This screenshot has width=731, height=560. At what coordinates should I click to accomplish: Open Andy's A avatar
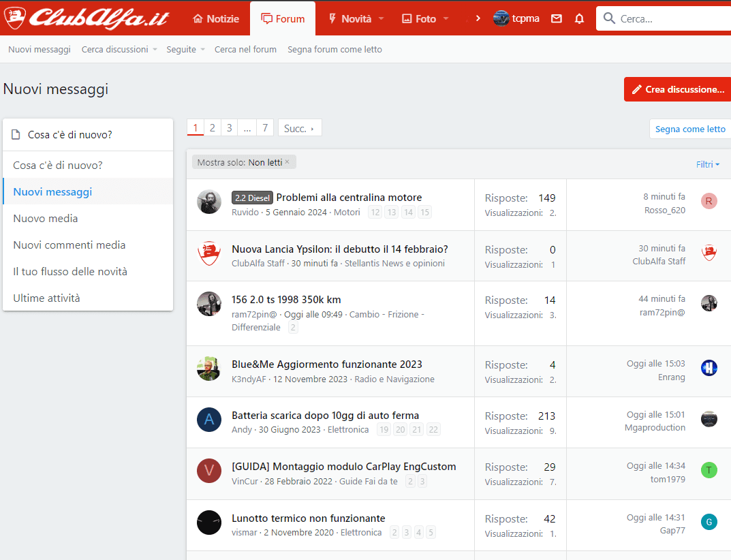[x=209, y=420]
